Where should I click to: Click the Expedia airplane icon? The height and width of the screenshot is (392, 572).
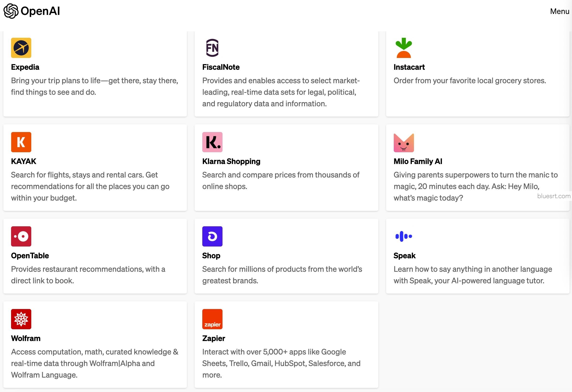[x=21, y=48]
